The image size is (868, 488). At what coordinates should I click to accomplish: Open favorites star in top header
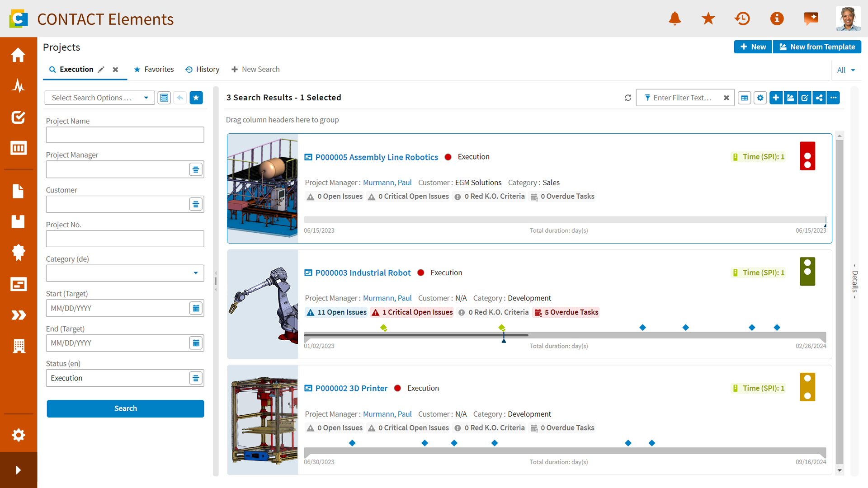pyautogui.click(x=708, y=19)
